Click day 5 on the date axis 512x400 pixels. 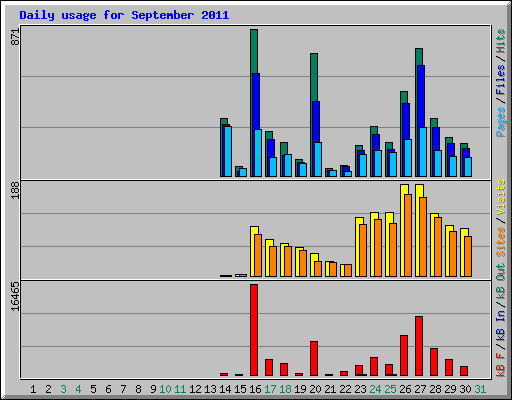[93, 389]
